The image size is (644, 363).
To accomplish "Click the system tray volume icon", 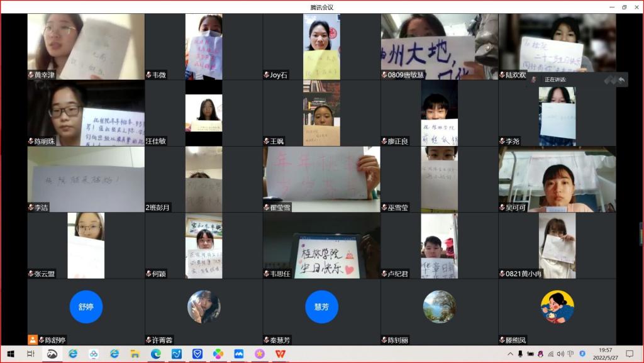I will point(560,354).
